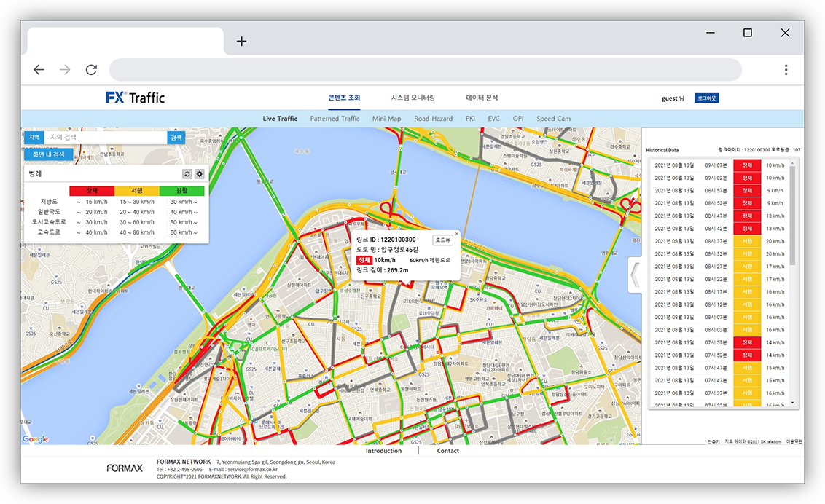Click the 검색 search button
The image size is (825, 504).
click(x=176, y=137)
